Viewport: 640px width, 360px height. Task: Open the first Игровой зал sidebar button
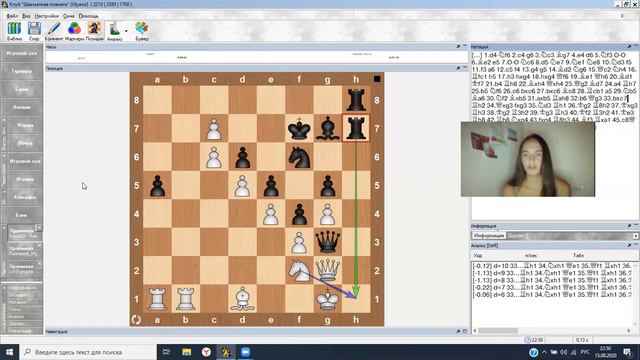[22, 53]
